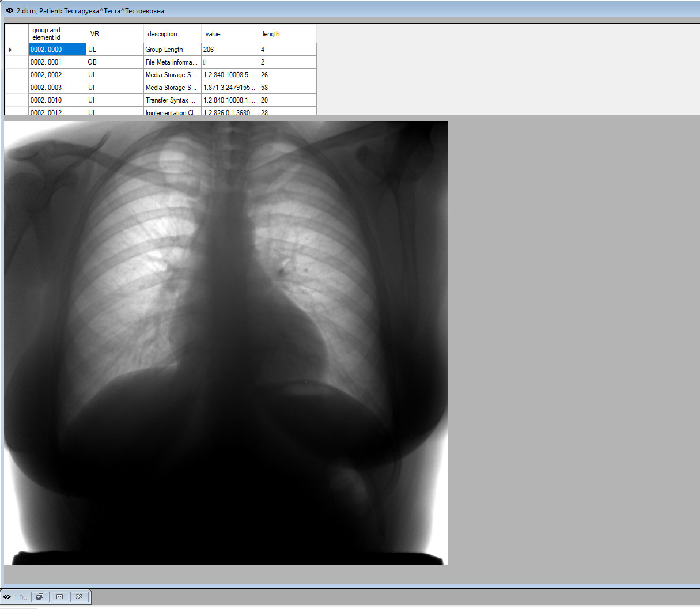Screen dimensions: 700x609
Task: Select the length cell '4'
Action: [287, 50]
